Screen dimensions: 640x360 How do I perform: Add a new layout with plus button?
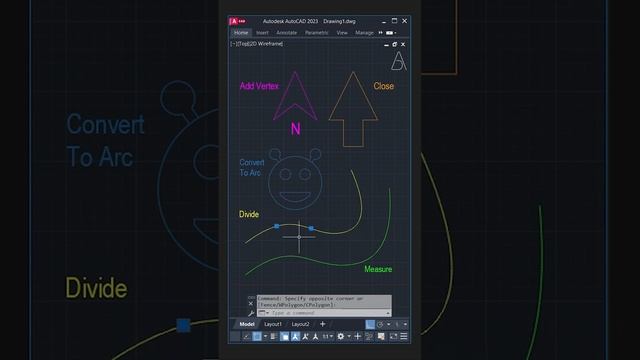[322, 324]
